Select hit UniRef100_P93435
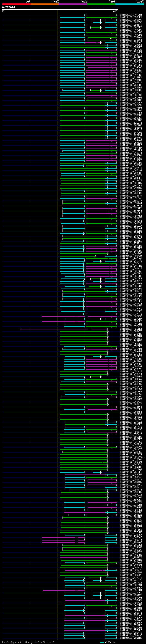Viewport: 146px width, 644px height. tap(131, 256)
